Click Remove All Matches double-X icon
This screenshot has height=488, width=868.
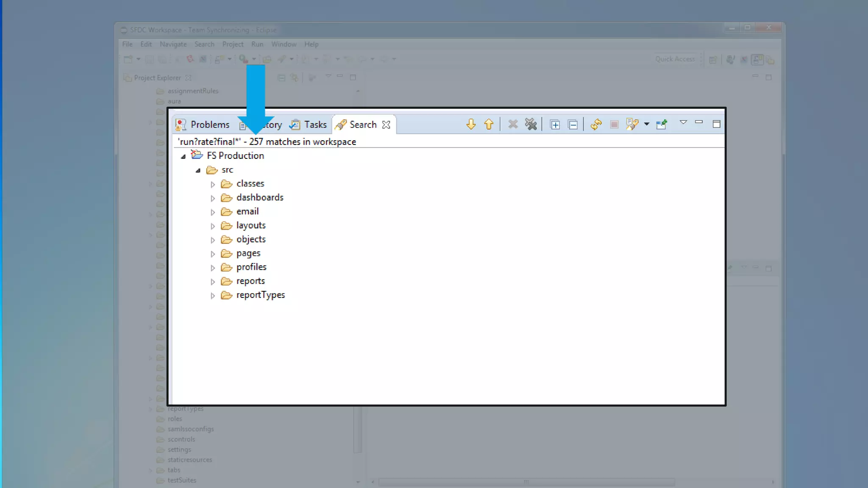[531, 124]
